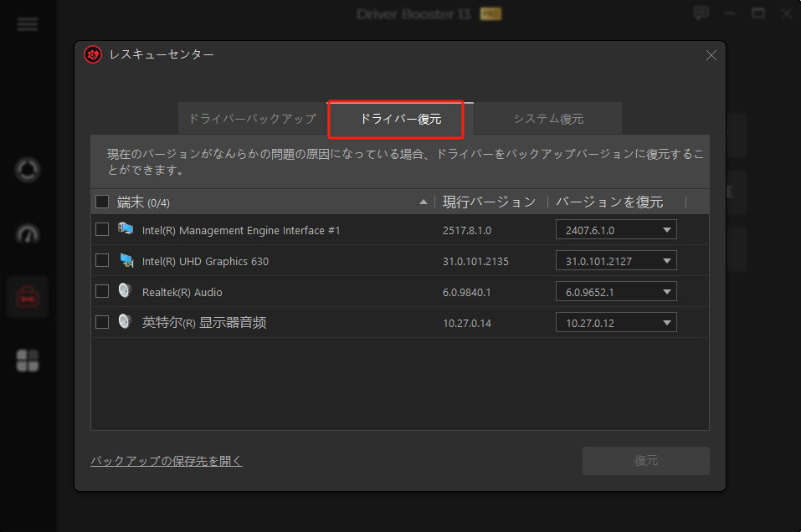Screen dimensions: 801x532
Task: Open the Action Center grid sidebar icon
Action: click(28, 361)
